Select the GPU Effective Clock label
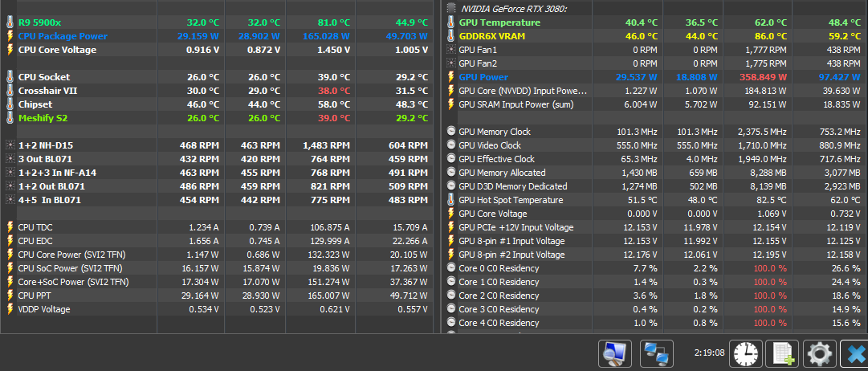868x371 pixels. (x=496, y=159)
